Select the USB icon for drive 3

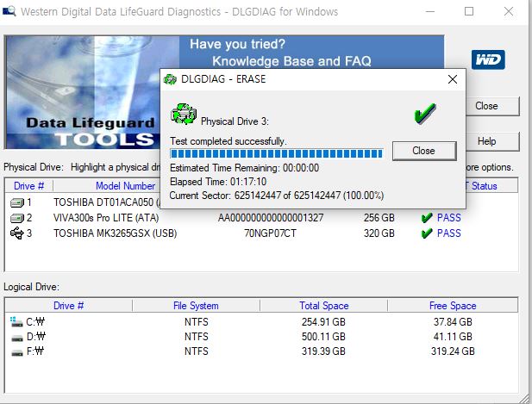[x=16, y=233]
